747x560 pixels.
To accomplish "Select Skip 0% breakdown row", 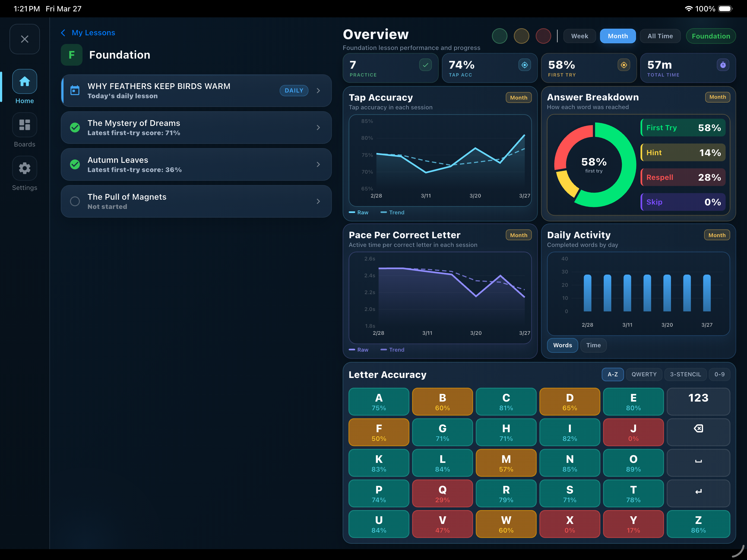I will coord(683,202).
